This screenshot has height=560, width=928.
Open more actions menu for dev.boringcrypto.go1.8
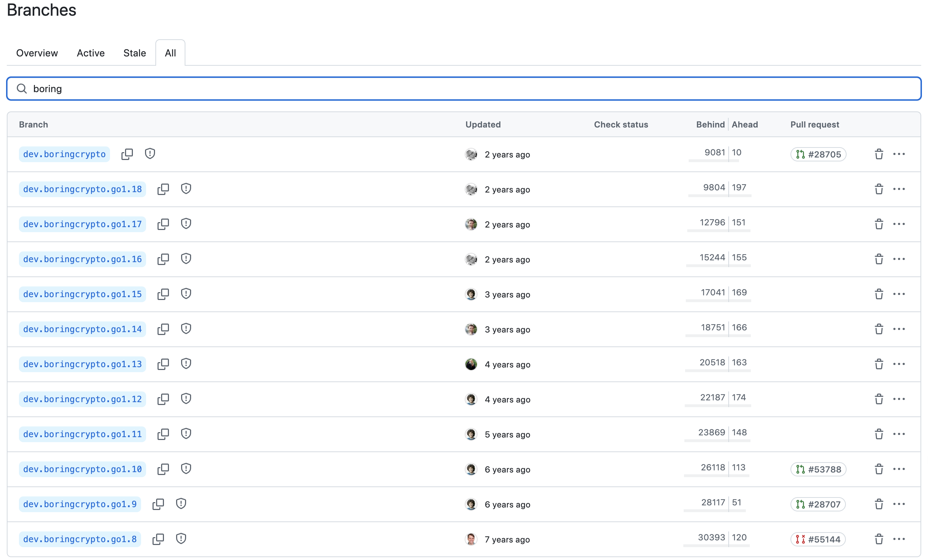pyautogui.click(x=899, y=539)
